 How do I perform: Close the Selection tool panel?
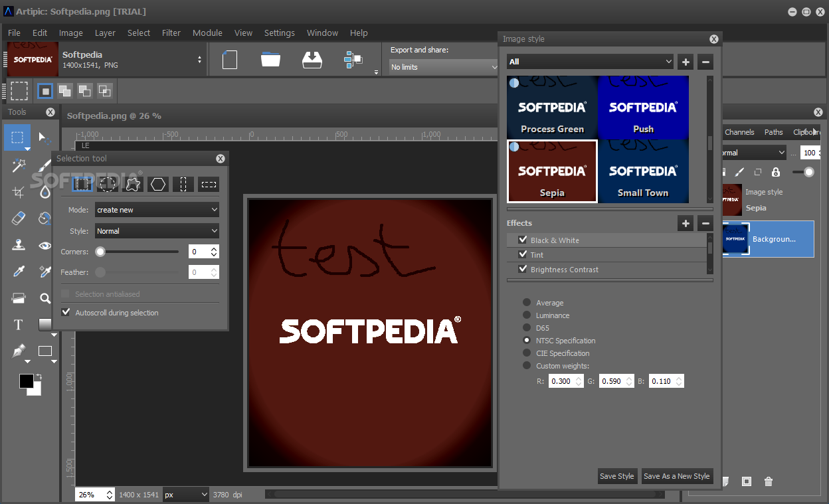(x=221, y=159)
